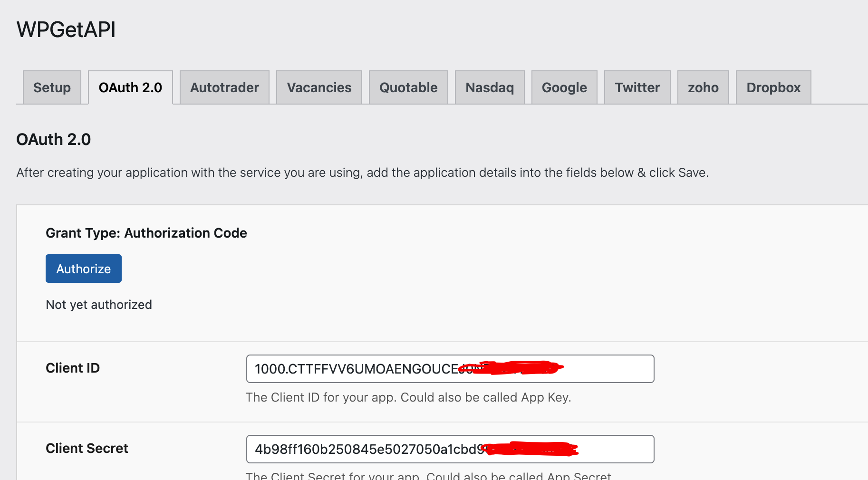Screen dimensions: 868x480
Task: Select the Client Secret label
Action: 87,448
